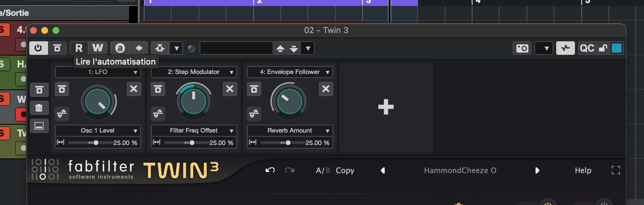The image size is (644, 205).
Task: Remove the Step Modulator slot with X
Action: (230, 89)
